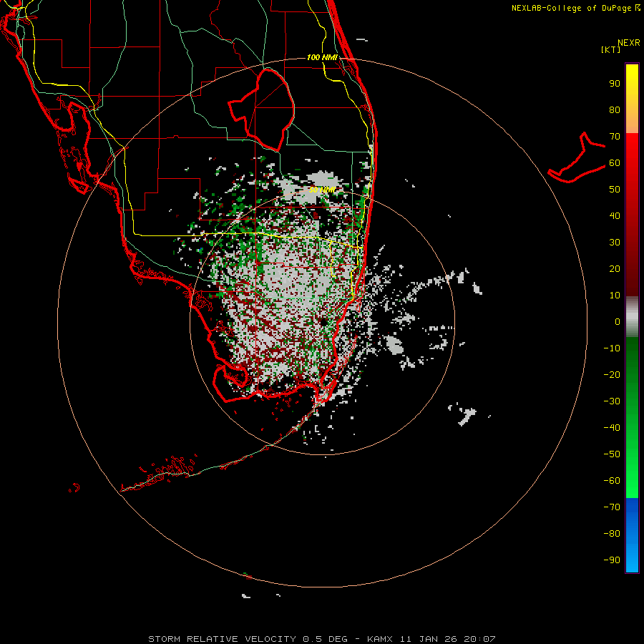Select the -30 knot scale label

[x=612, y=401]
